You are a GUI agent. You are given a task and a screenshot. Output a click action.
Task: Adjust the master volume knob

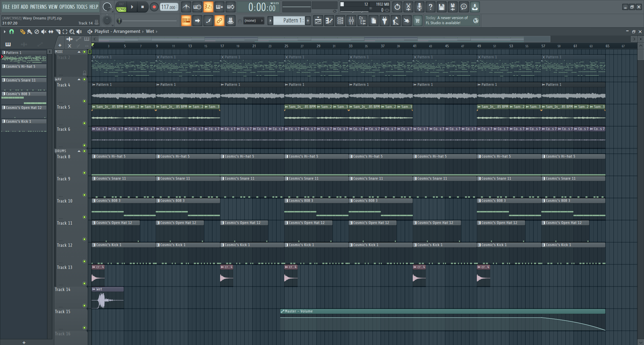(107, 7)
